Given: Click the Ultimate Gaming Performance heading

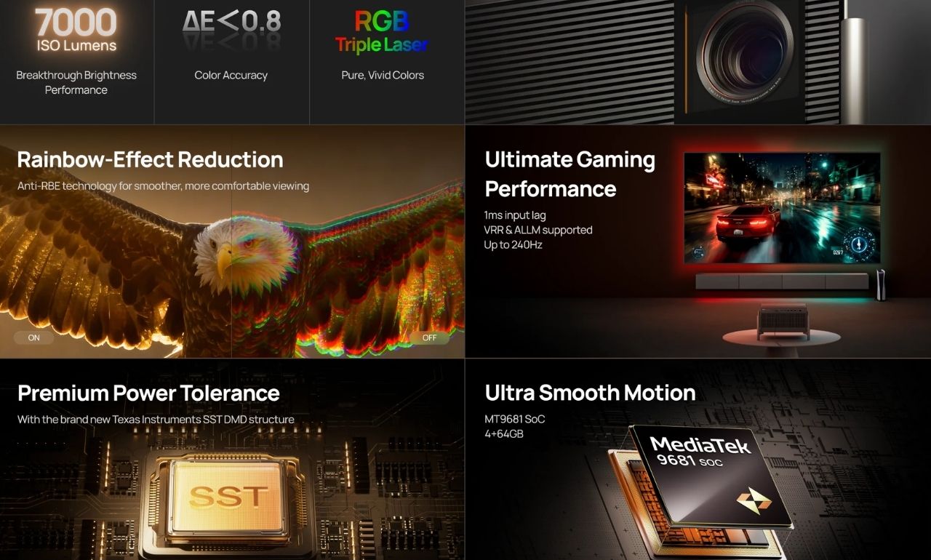Looking at the screenshot, I should coord(570,174).
